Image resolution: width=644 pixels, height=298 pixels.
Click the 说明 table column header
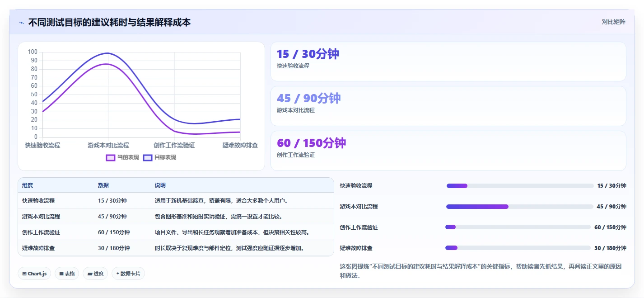tap(160, 185)
